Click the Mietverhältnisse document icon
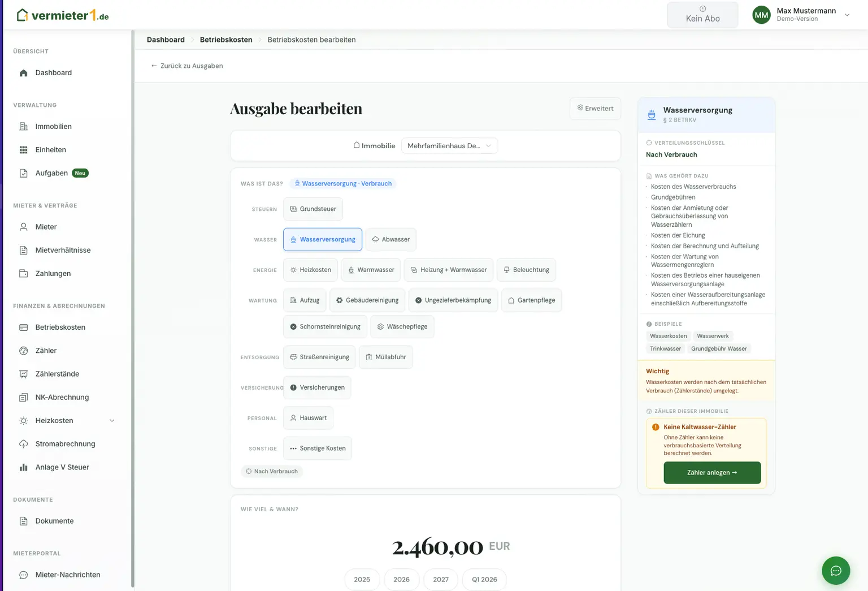The width and height of the screenshot is (868, 591). pyautogui.click(x=23, y=250)
